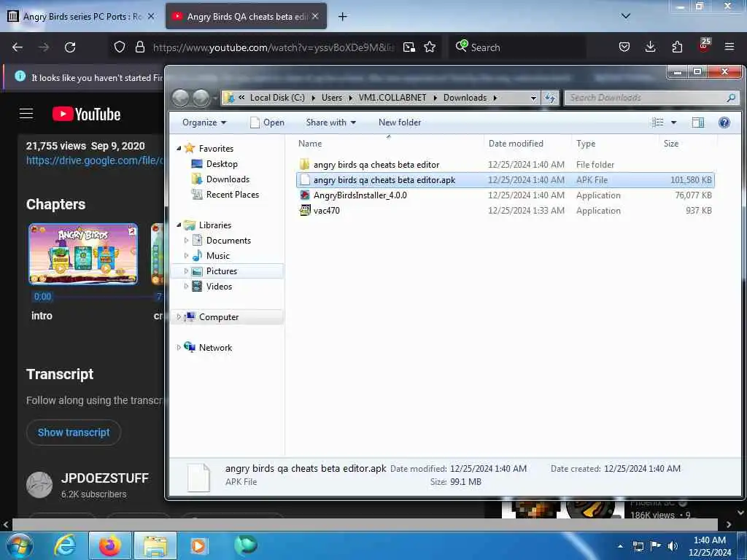Click the YouTube logo
This screenshot has width=747, height=560.
(x=86, y=114)
